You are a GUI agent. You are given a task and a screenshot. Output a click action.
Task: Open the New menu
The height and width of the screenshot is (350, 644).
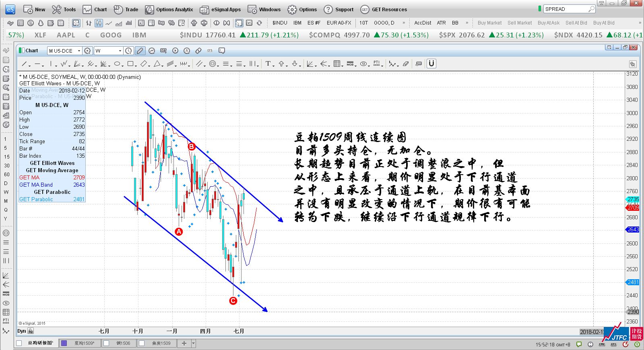pos(34,9)
